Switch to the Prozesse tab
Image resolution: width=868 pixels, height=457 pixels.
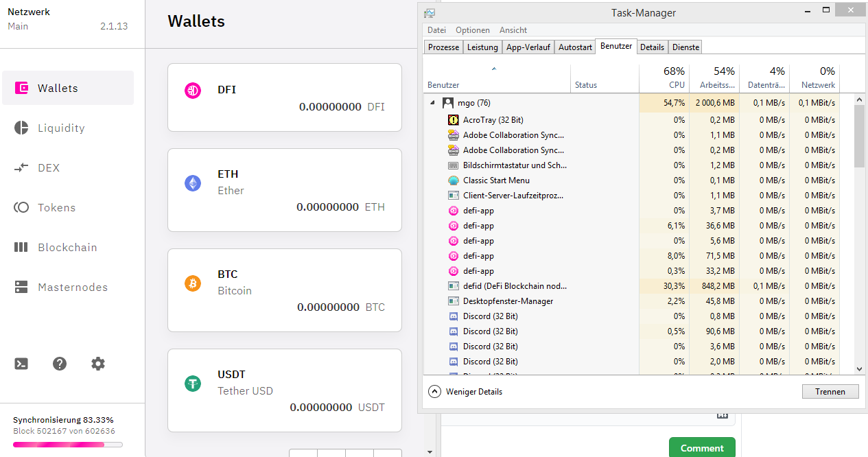[443, 47]
